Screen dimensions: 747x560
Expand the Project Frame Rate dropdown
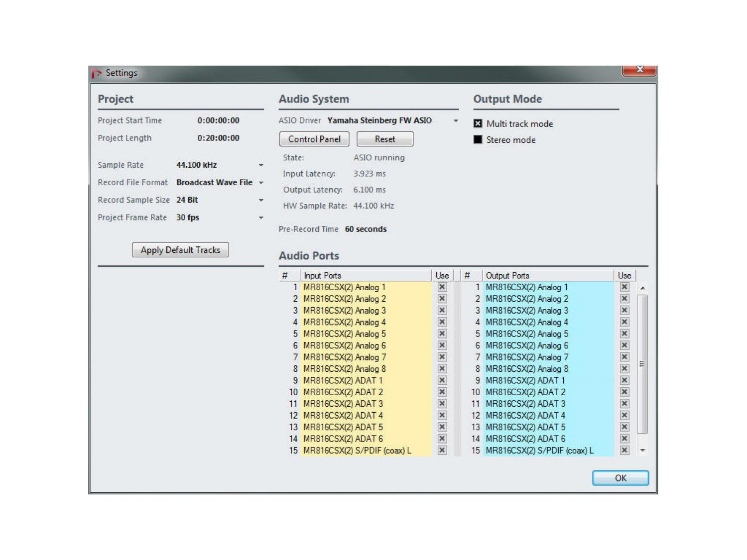(x=260, y=218)
